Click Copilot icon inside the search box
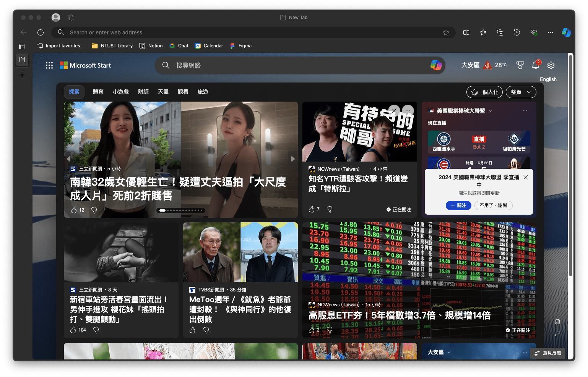Image resolution: width=588 pixels, height=377 pixels. (x=436, y=65)
